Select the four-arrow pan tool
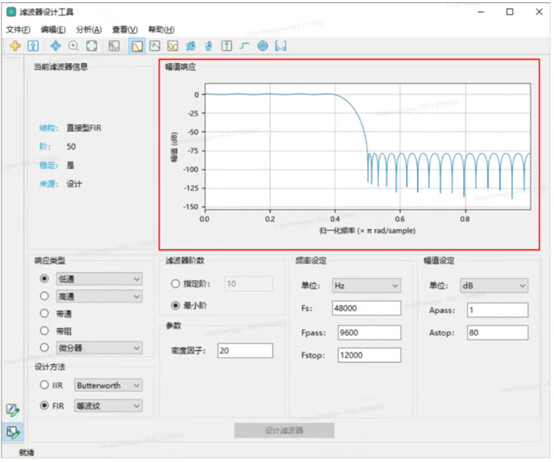 (55, 46)
